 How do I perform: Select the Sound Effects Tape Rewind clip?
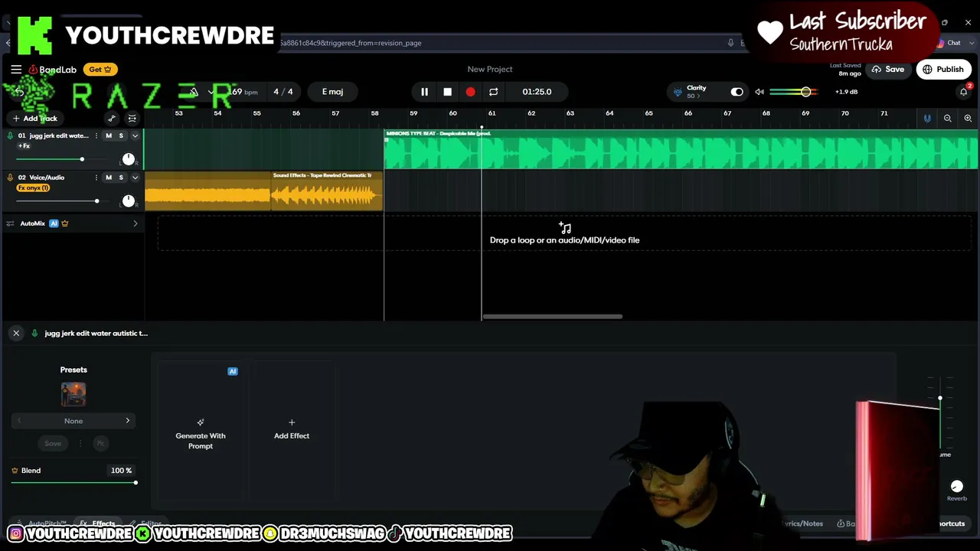coord(327,191)
